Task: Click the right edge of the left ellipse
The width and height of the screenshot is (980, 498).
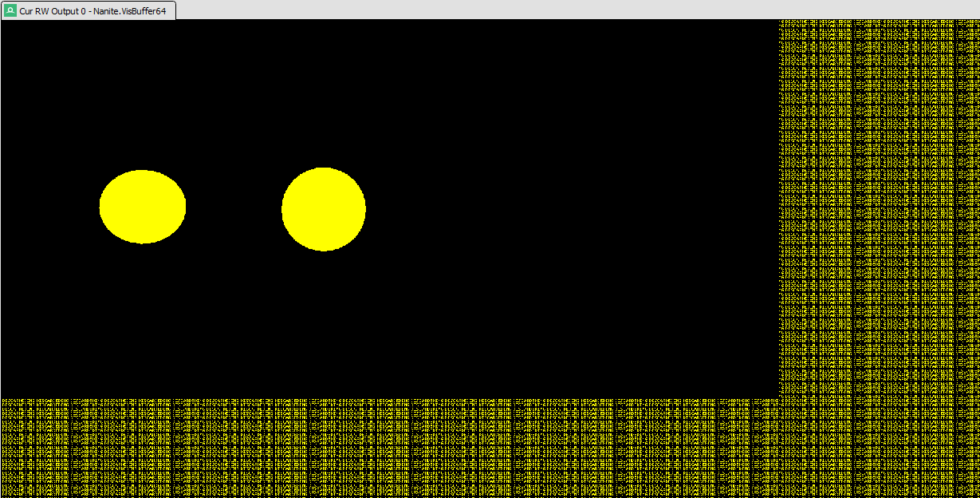Action: (185, 207)
